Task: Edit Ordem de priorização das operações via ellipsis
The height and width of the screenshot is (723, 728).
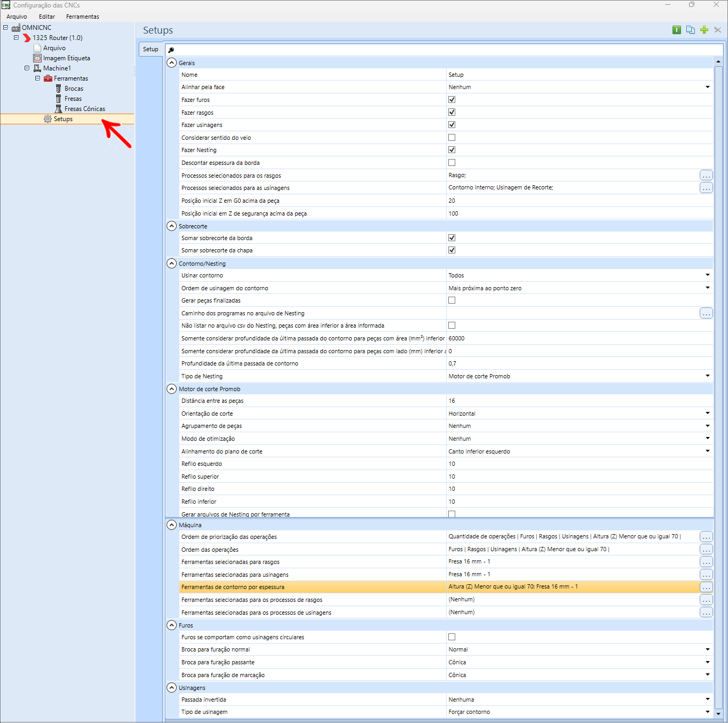Action: (706, 537)
